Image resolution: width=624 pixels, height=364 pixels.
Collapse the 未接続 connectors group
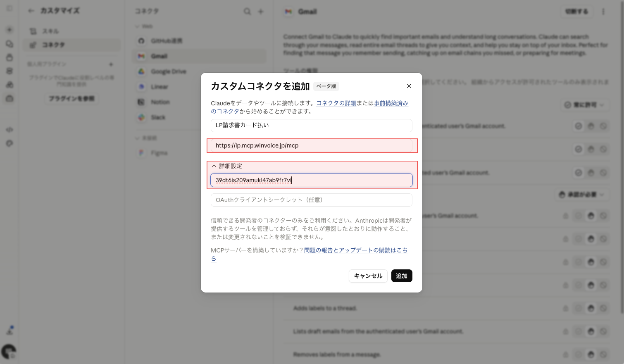point(146,138)
